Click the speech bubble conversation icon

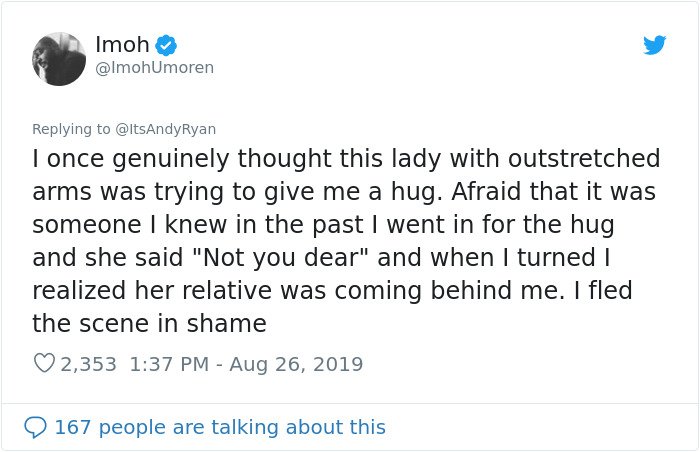pos(35,427)
